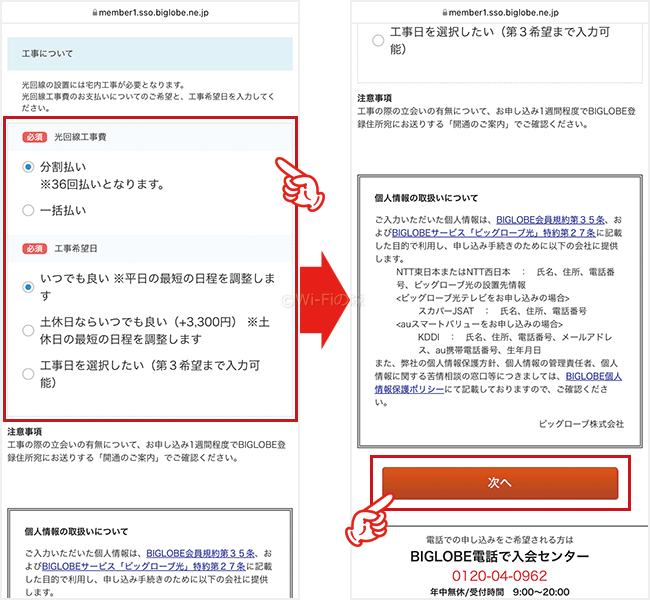The image size is (650, 600).
Task: Select 工事日を選択したい radio in left screen
Action: coord(28,374)
